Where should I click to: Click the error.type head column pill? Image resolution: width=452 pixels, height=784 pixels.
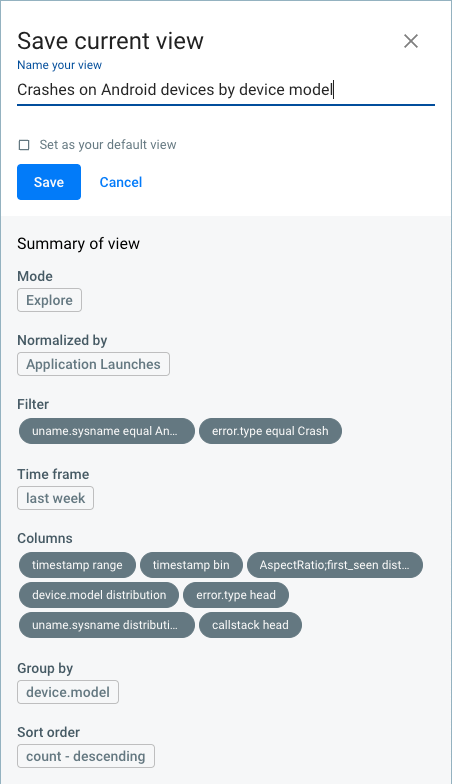(236, 595)
